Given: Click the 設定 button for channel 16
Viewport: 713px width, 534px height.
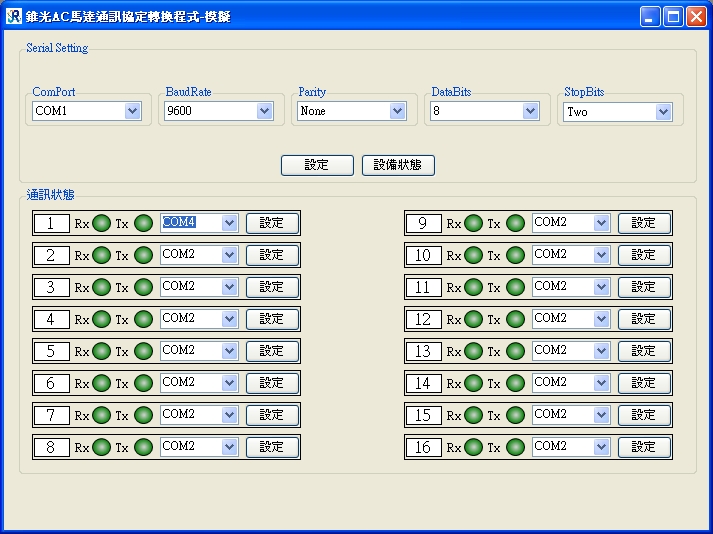Looking at the screenshot, I should [x=644, y=447].
